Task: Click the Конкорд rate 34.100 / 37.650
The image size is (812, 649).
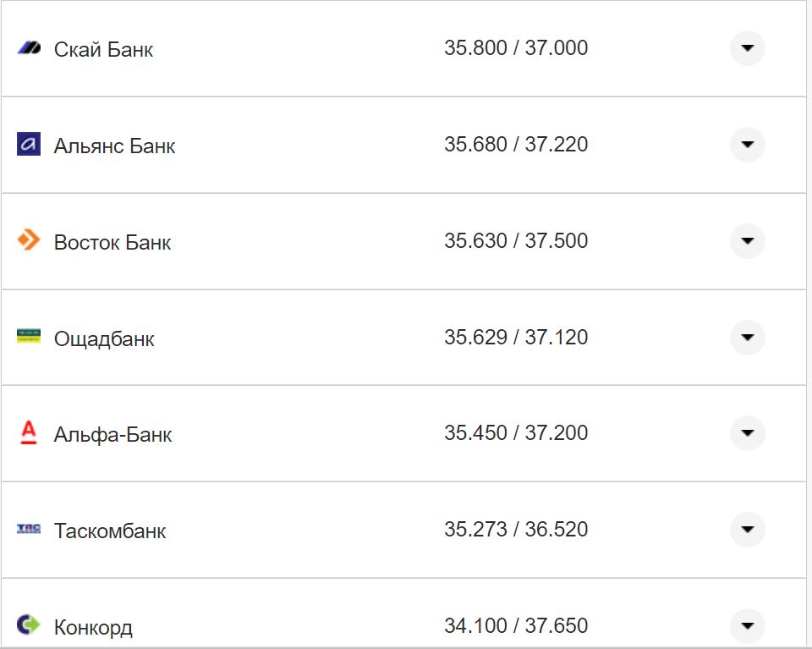Action: coord(515,626)
